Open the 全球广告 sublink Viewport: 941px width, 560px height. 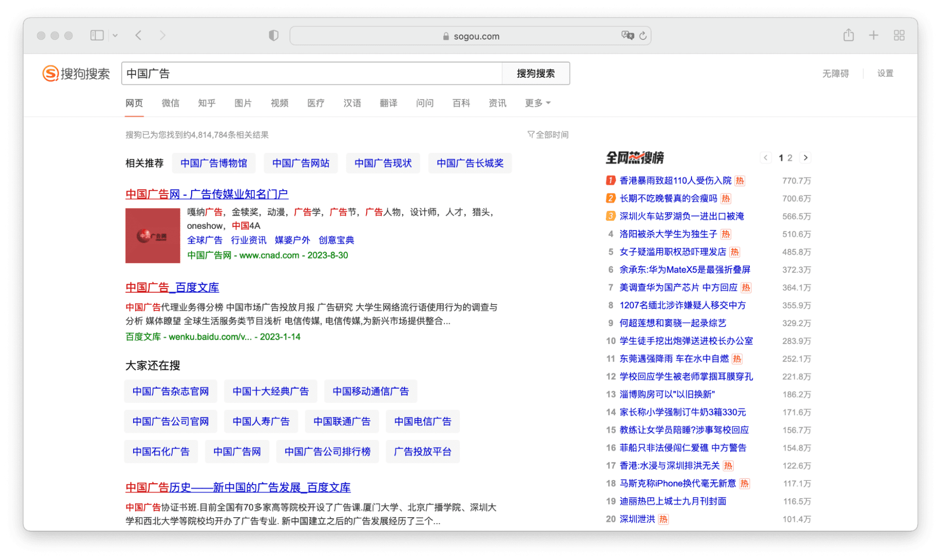pyautogui.click(x=205, y=240)
